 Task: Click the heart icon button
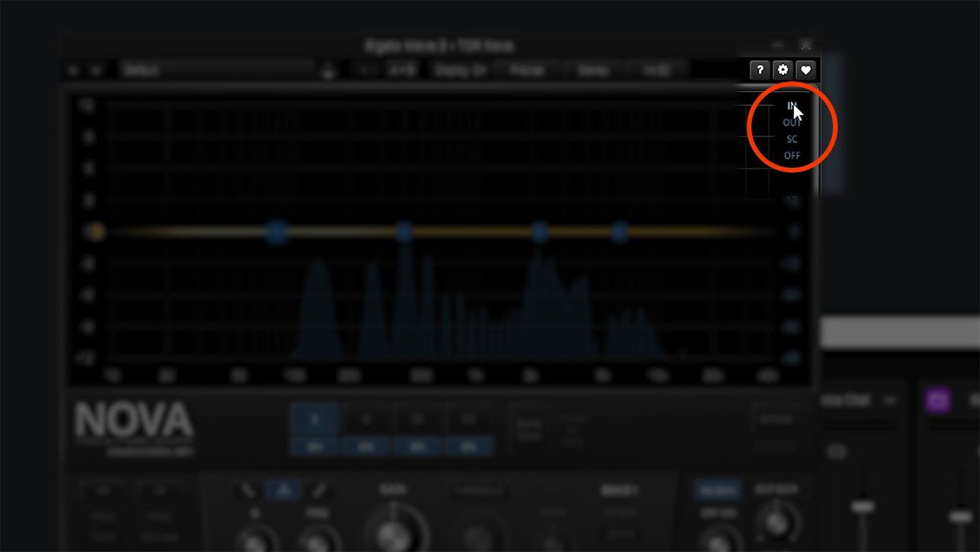click(x=805, y=70)
